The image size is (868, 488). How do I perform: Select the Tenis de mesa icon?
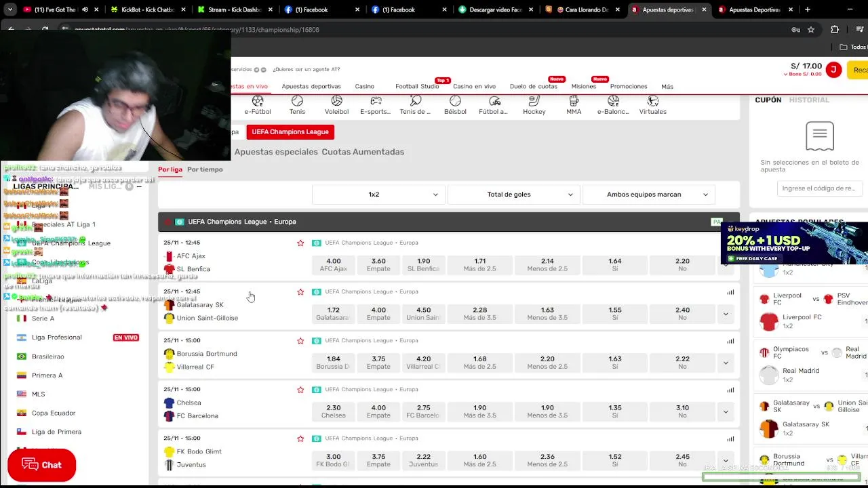click(x=415, y=105)
